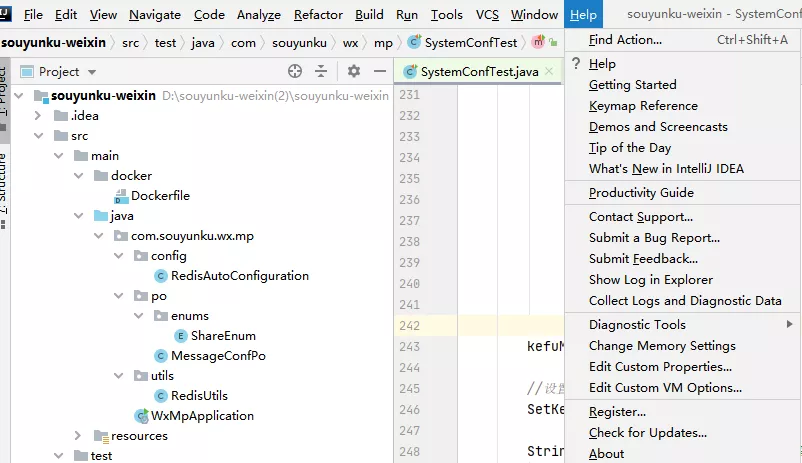Click the ShareEnum enum icon
The height and width of the screenshot is (463, 802).
[181, 336]
